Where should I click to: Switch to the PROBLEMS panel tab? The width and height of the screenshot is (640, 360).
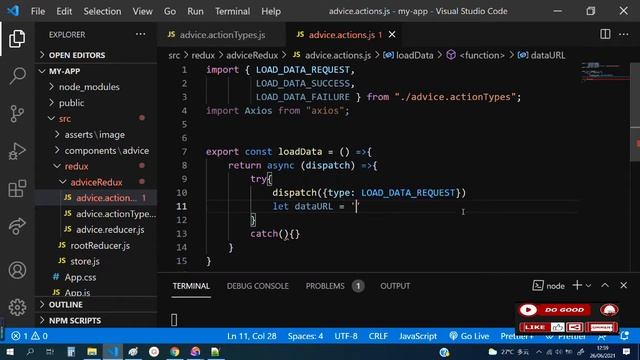[x=325, y=286]
